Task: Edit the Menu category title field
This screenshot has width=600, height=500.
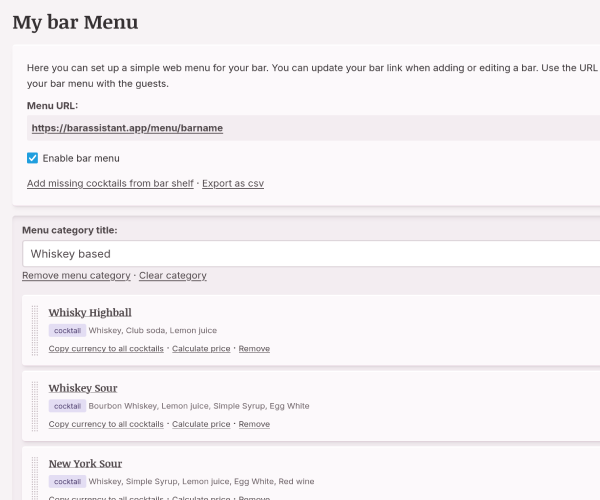Action: [310, 254]
